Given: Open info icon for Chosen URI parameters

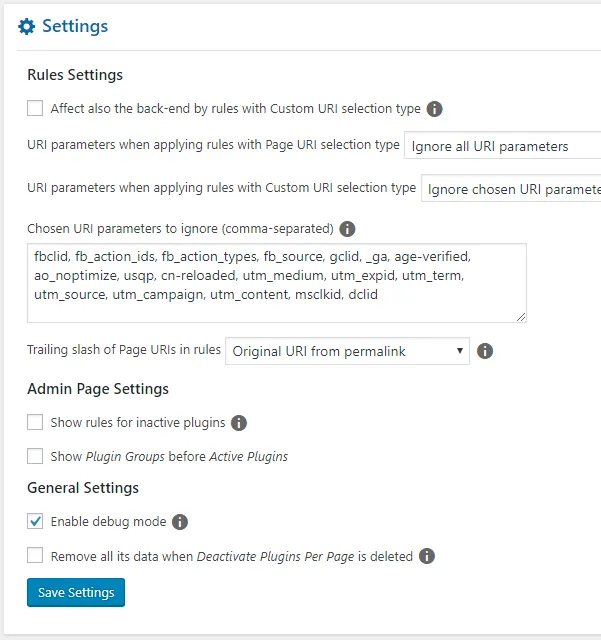Looking at the screenshot, I should (x=348, y=228).
